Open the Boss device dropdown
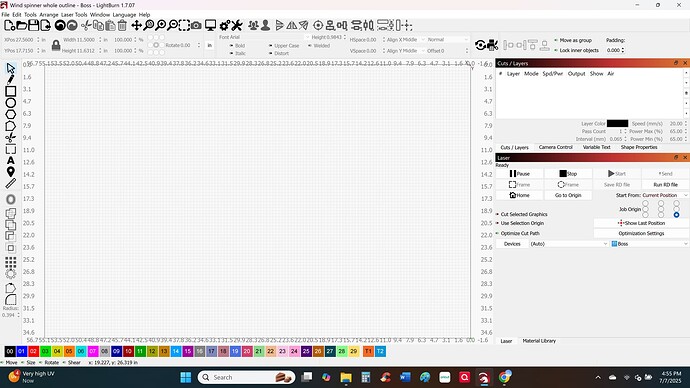690x388 pixels. (649, 244)
